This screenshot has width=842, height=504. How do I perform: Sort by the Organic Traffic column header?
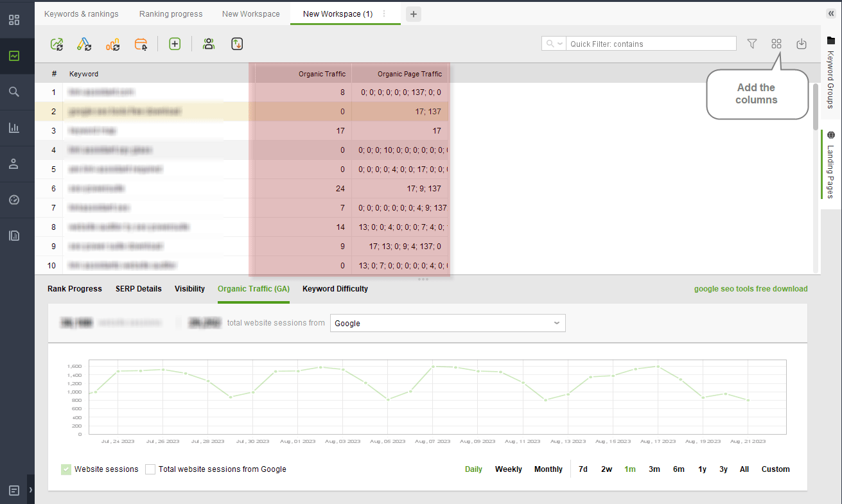303,74
